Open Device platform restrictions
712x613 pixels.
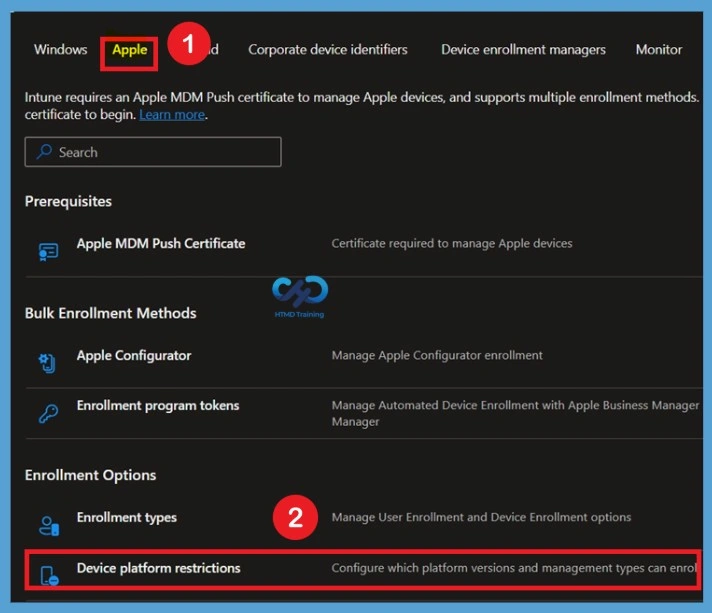[x=158, y=568]
